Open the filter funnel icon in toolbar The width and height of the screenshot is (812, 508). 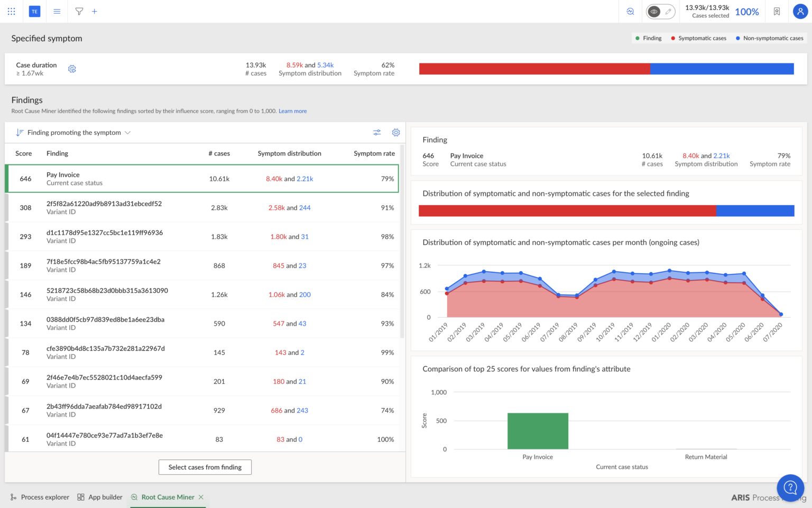pyautogui.click(x=79, y=11)
